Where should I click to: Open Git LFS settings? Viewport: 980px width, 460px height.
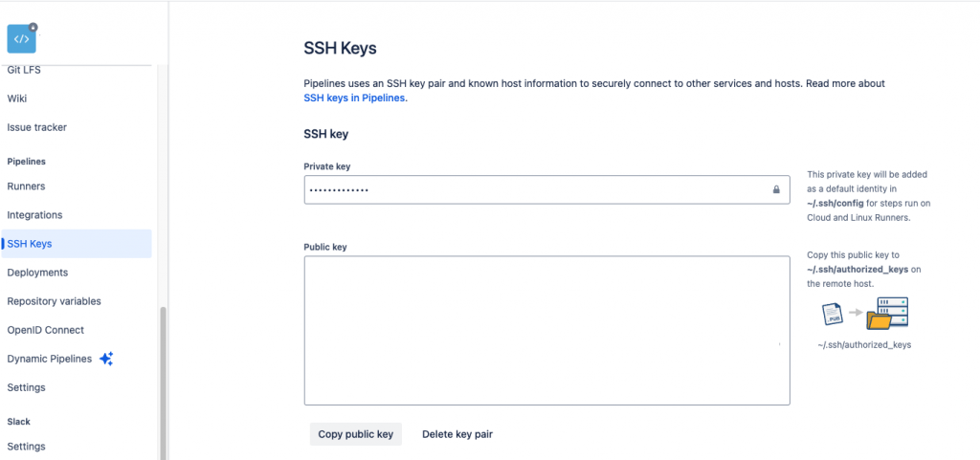coord(24,69)
